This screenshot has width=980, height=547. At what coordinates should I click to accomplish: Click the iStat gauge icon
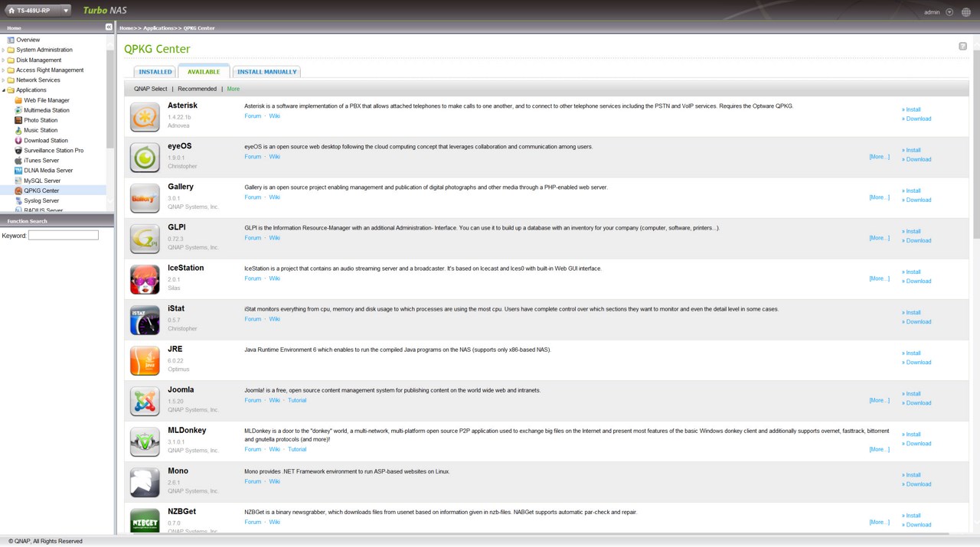pos(145,320)
